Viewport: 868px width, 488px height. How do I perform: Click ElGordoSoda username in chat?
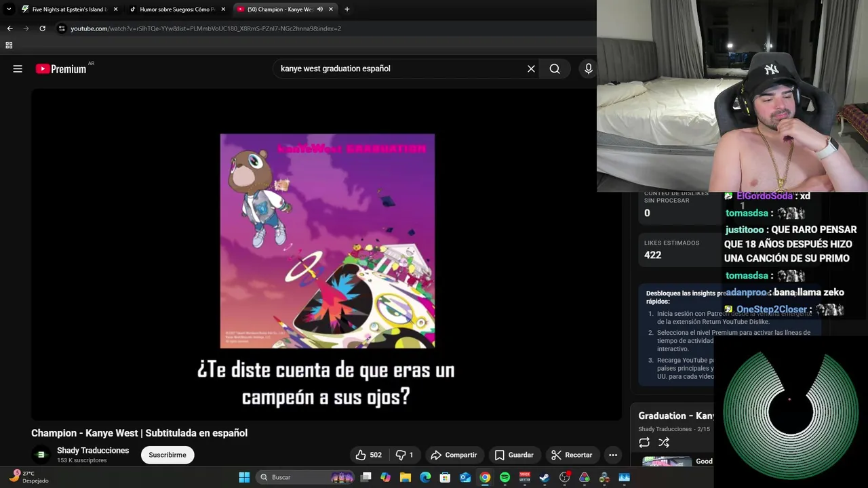(764, 196)
